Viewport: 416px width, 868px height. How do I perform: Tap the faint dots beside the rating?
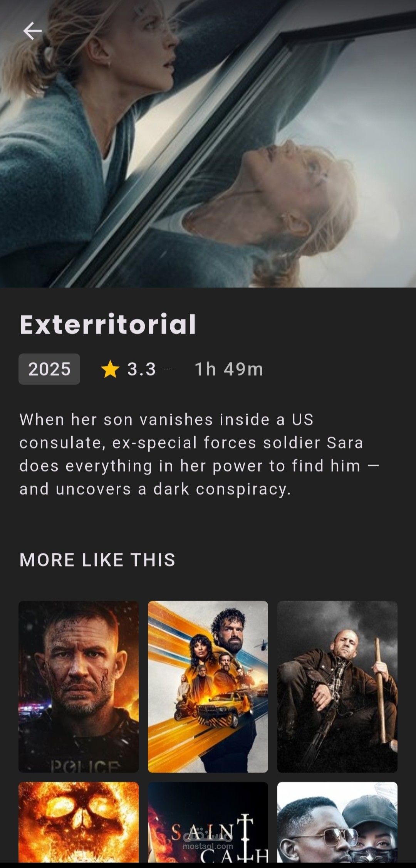coord(168,369)
